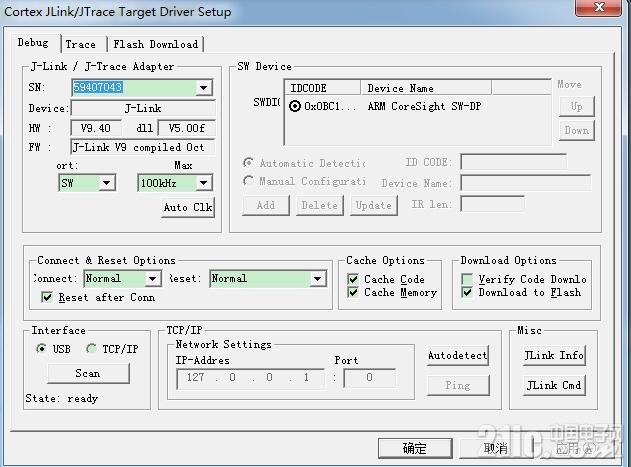Select Manual Configuration radio option

(x=248, y=181)
